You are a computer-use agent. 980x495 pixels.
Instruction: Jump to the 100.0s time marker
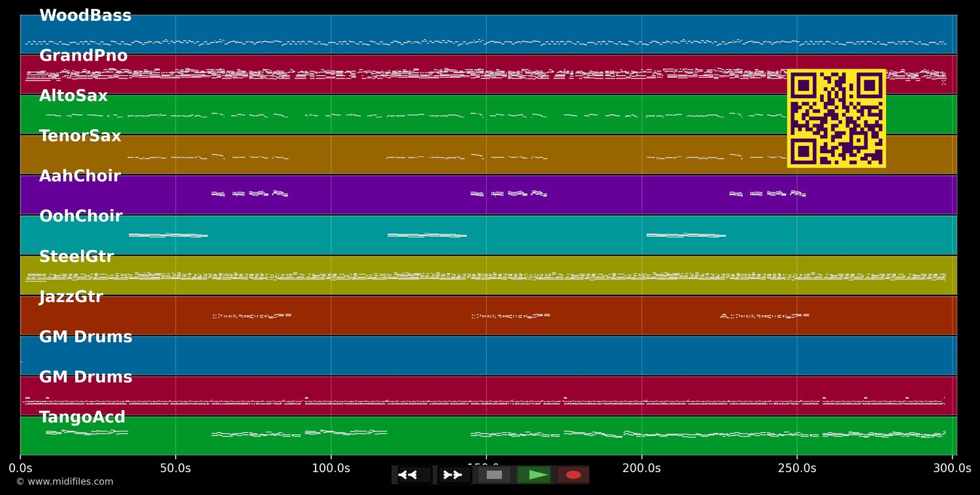point(331,468)
